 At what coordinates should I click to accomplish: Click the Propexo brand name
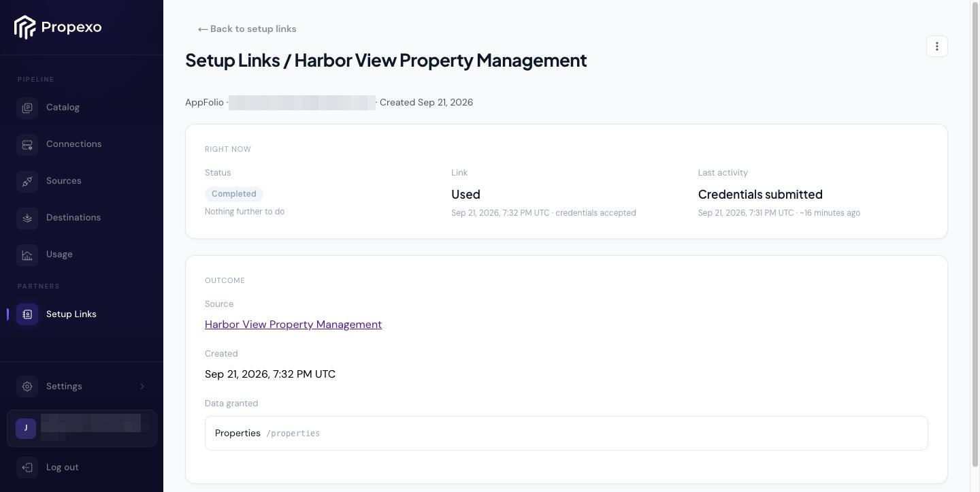click(71, 27)
